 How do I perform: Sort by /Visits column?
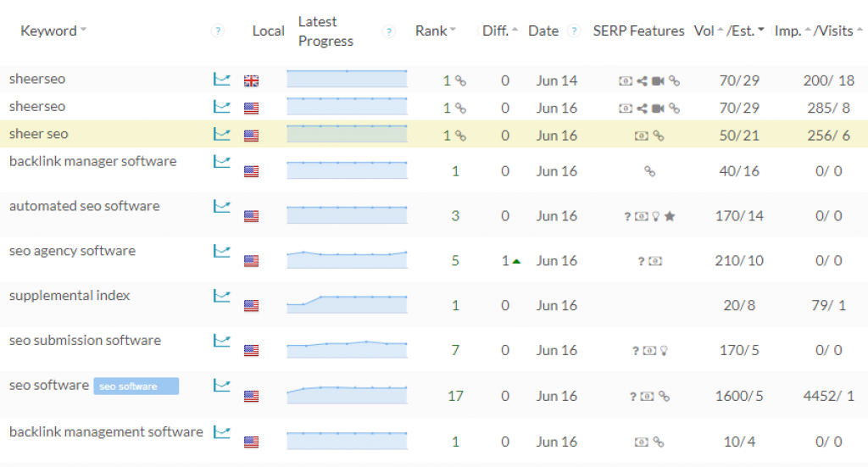point(838,31)
